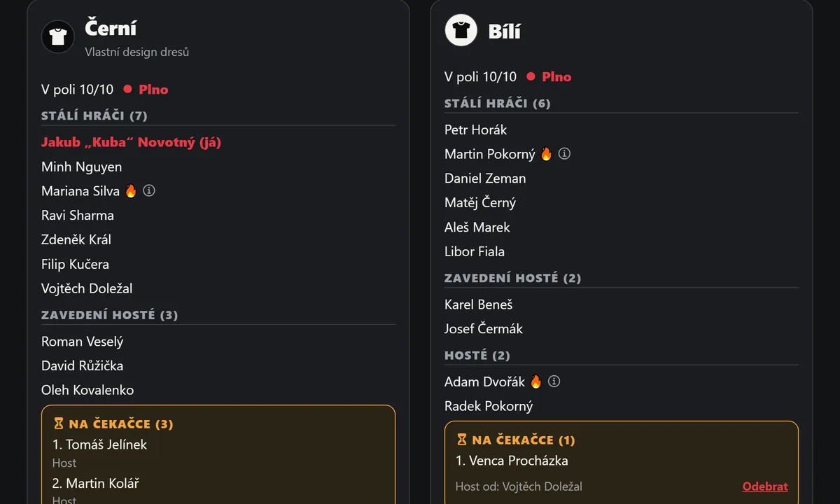Click the Stálí hráči (7) section header
The width and height of the screenshot is (840, 504).
click(94, 115)
